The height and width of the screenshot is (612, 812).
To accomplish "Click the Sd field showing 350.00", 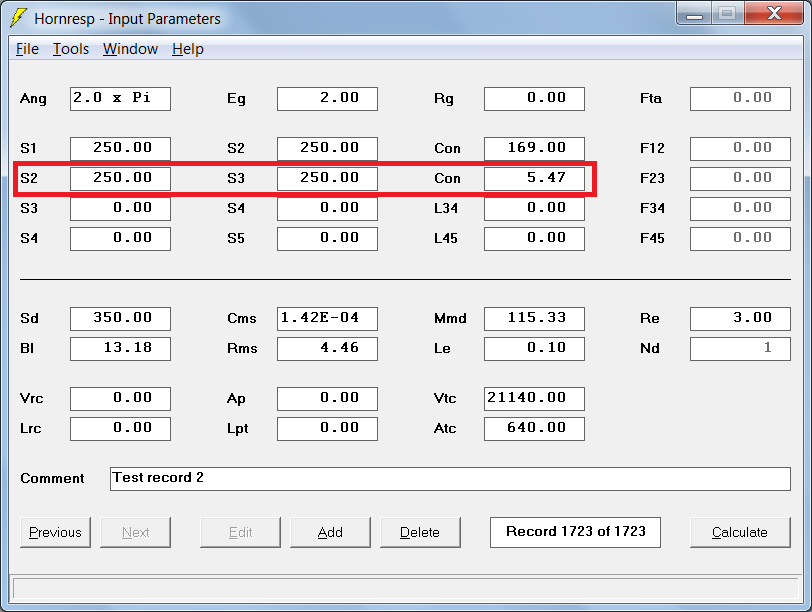I will [x=120, y=318].
